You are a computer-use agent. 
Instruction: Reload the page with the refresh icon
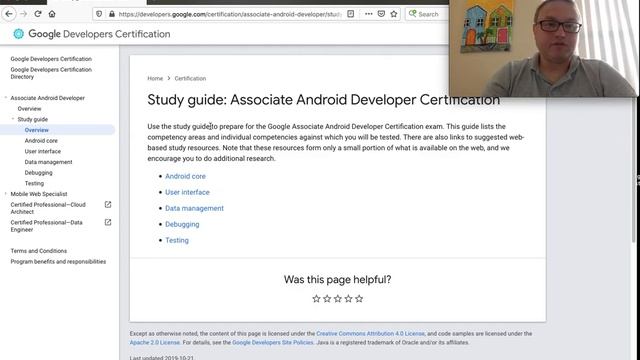pos(38,14)
